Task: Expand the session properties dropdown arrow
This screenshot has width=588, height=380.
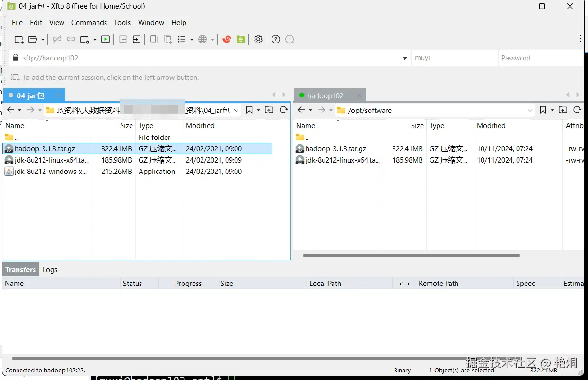Action: pos(95,40)
